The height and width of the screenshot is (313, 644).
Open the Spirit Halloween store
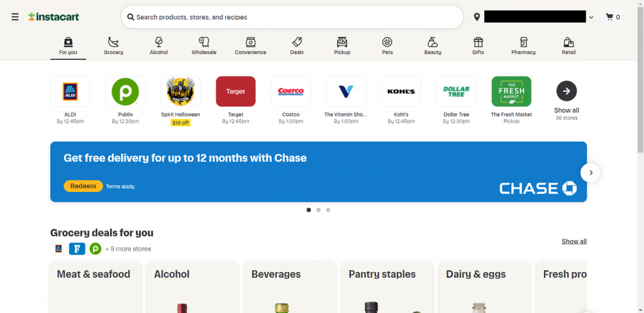180,91
